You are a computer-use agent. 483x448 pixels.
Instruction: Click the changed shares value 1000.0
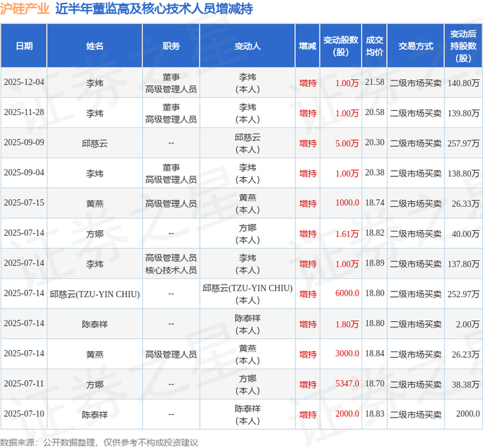(347, 203)
